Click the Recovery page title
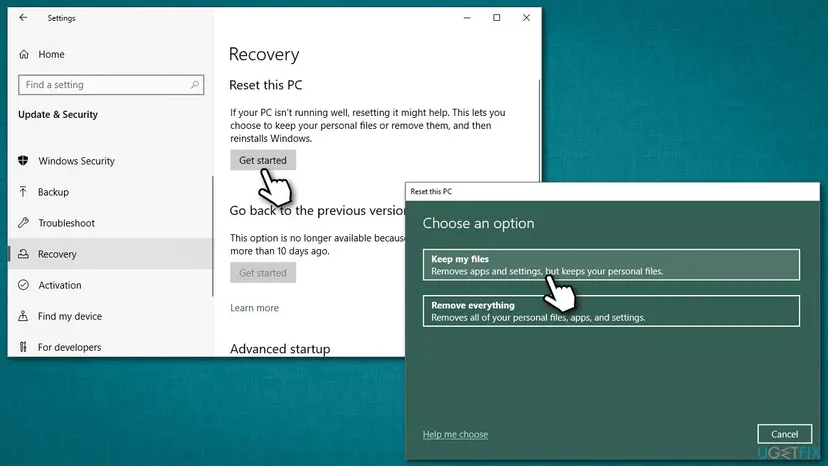Image resolution: width=828 pixels, height=466 pixels. (x=264, y=54)
